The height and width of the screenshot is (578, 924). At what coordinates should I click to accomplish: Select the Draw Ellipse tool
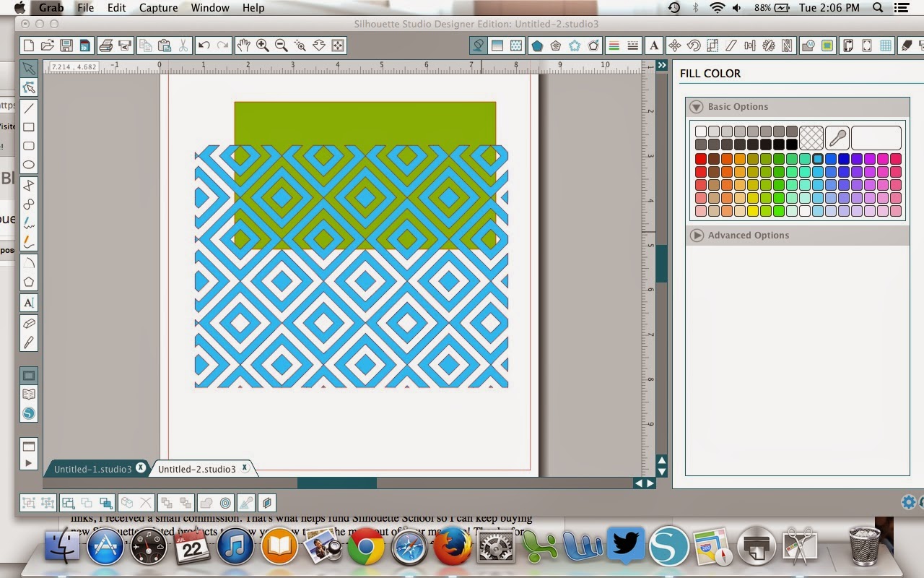29,165
